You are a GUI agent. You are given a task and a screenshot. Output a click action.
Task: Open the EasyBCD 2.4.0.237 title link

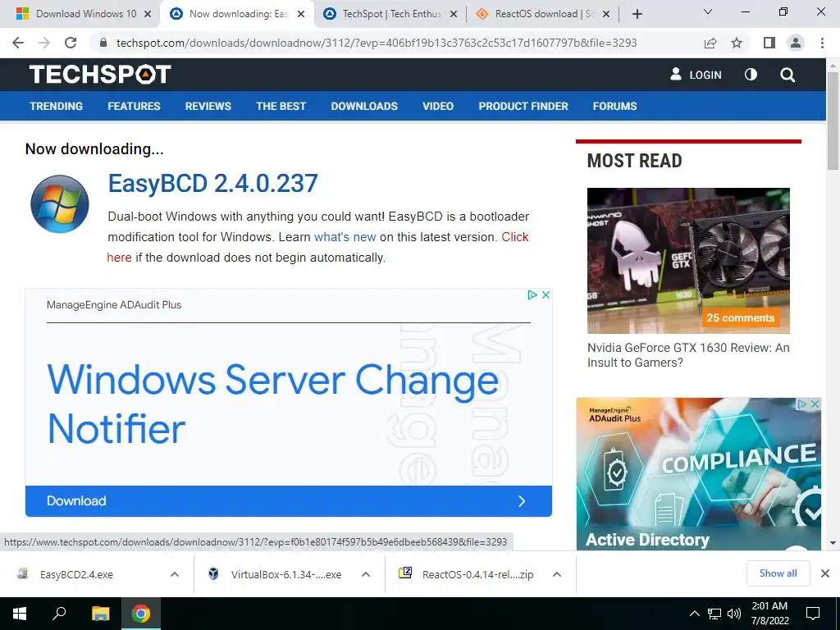[212, 183]
